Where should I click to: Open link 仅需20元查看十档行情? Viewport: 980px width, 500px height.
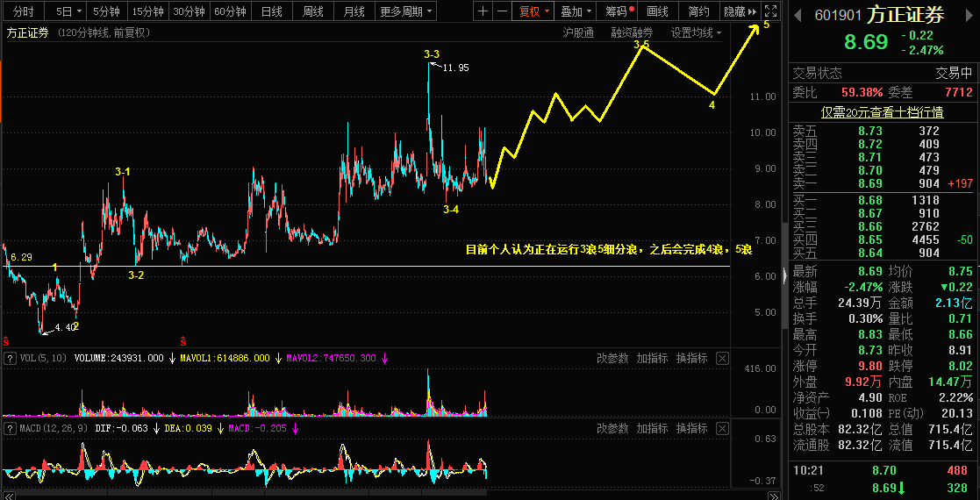coord(882,112)
